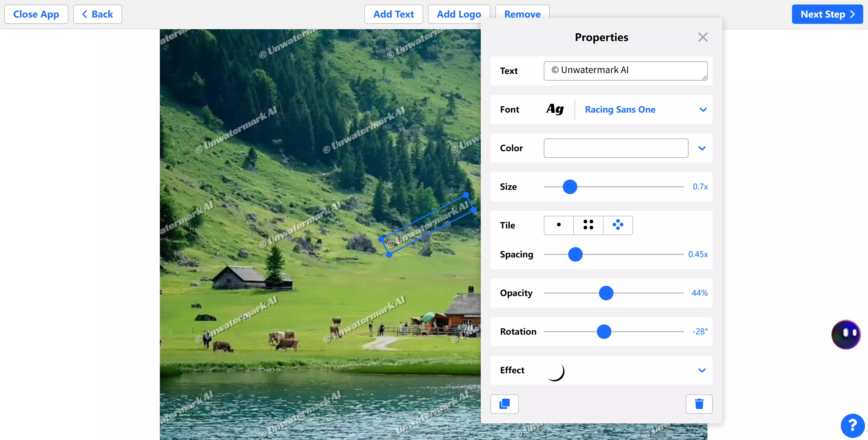Click the selected watermark text on the image
This screenshot has width=868, height=440.
coord(427,225)
